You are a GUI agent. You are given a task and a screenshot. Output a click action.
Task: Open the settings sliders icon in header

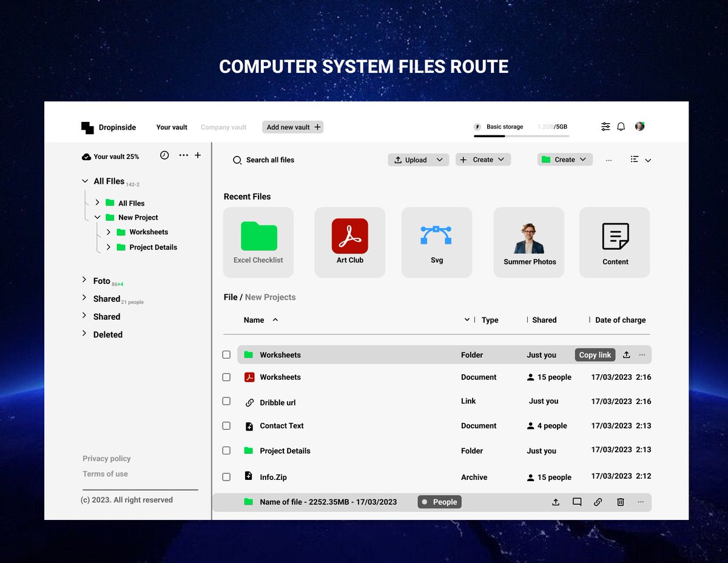click(605, 126)
